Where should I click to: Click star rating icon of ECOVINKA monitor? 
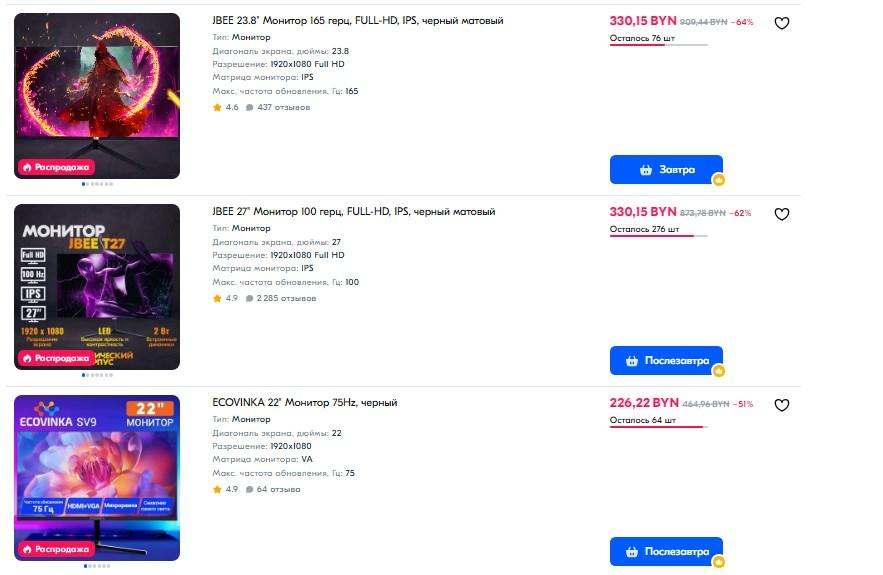(x=217, y=489)
